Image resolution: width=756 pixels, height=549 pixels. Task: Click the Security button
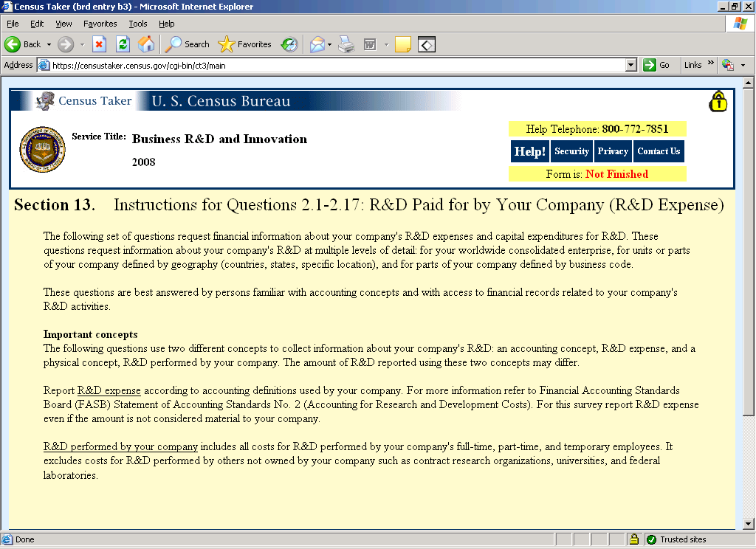click(x=572, y=151)
